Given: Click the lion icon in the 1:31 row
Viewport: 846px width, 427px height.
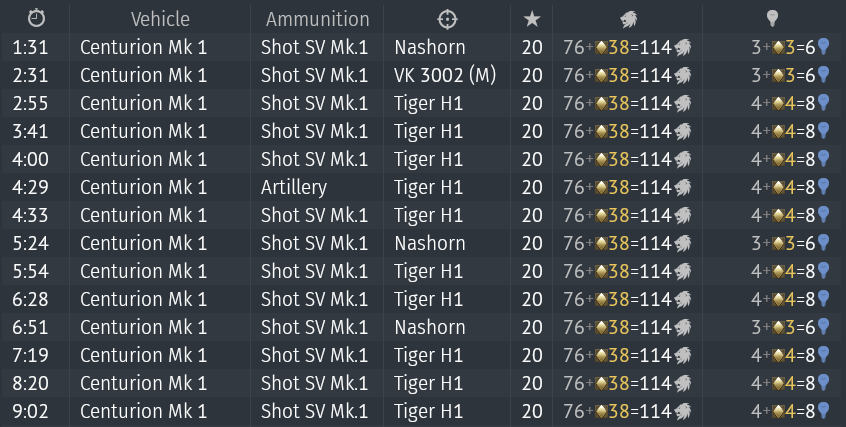Looking at the screenshot, I should [x=683, y=47].
